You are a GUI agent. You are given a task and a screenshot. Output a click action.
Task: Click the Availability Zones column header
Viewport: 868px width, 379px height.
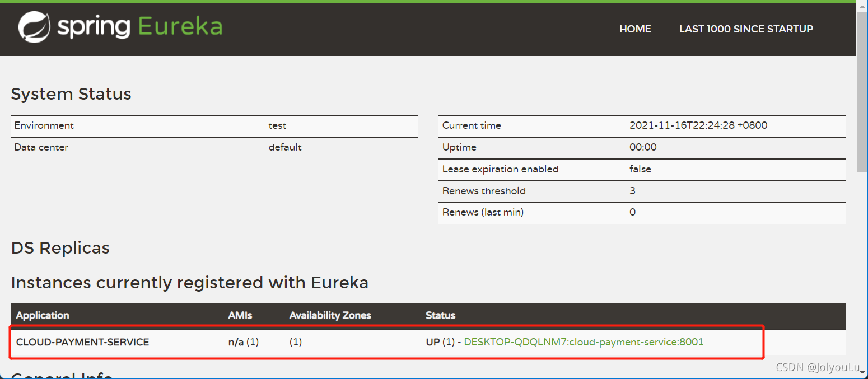[330, 315]
